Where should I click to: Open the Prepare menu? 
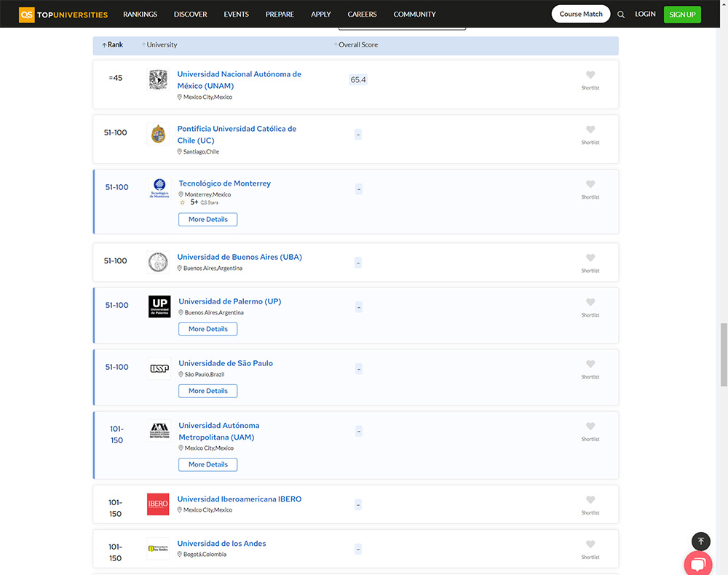click(280, 15)
